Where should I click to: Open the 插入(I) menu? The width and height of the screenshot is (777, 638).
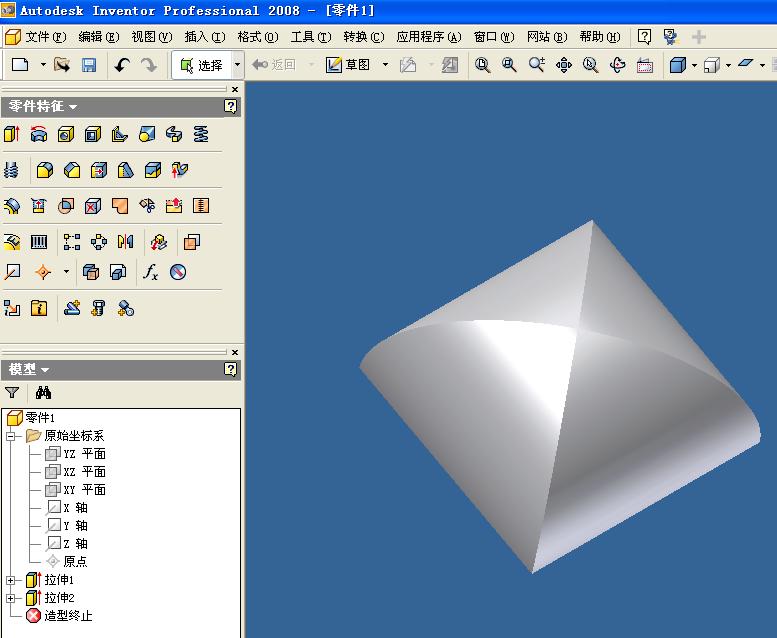tap(205, 37)
